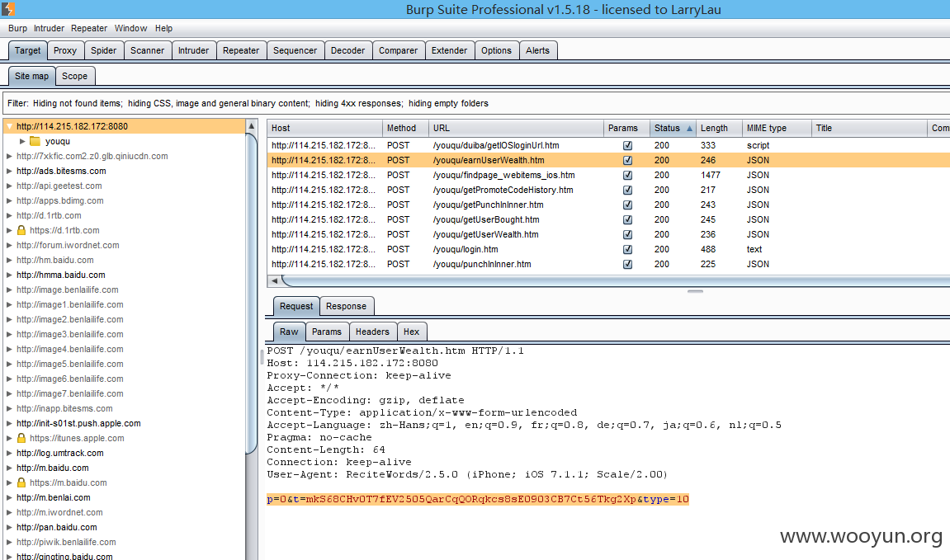Switch to the Sequencer tab
This screenshot has width=950, height=560.
[x=295, y=50]
